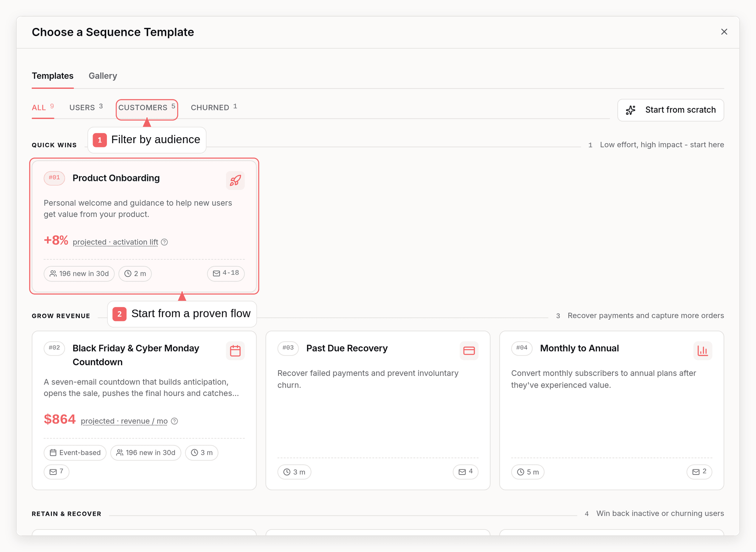Click projected activation lift label
The image size is (756, 552).
coord(115,242)
